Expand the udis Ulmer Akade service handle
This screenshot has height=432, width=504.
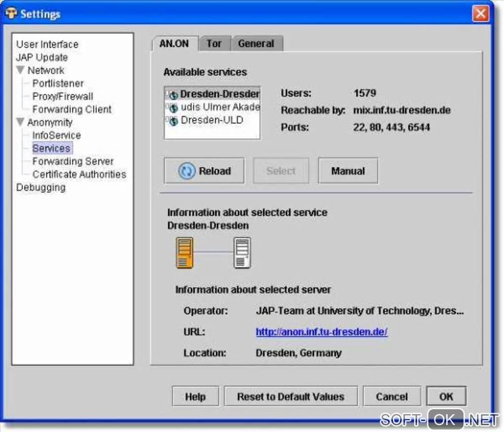point(167,106)
